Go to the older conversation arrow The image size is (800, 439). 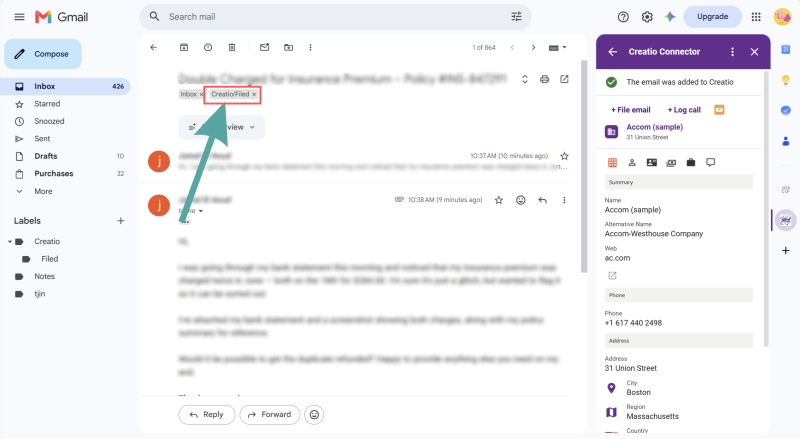click(533, 47)
